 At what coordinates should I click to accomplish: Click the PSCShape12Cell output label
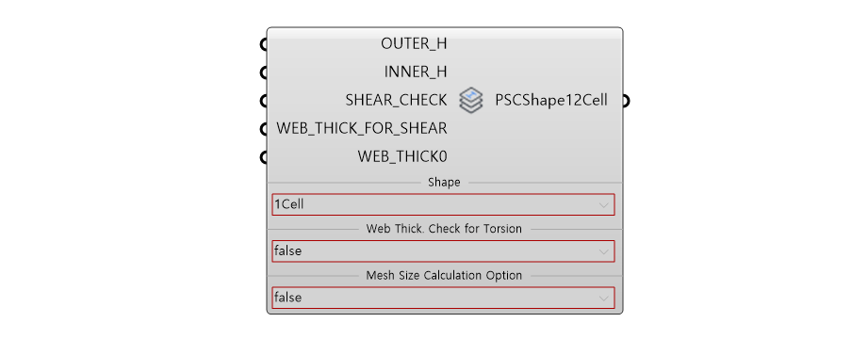(x=550, y=100)
